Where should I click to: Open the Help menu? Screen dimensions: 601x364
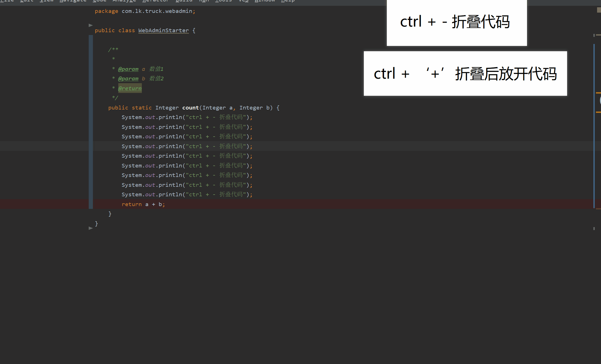coord(288,1)
